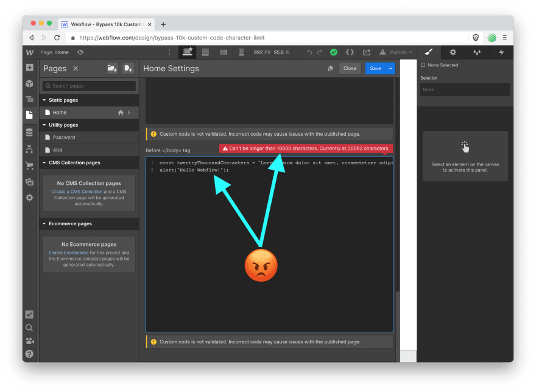Open the Navigator panel
This screenshot has height=392, width=536.
(30, 99)
